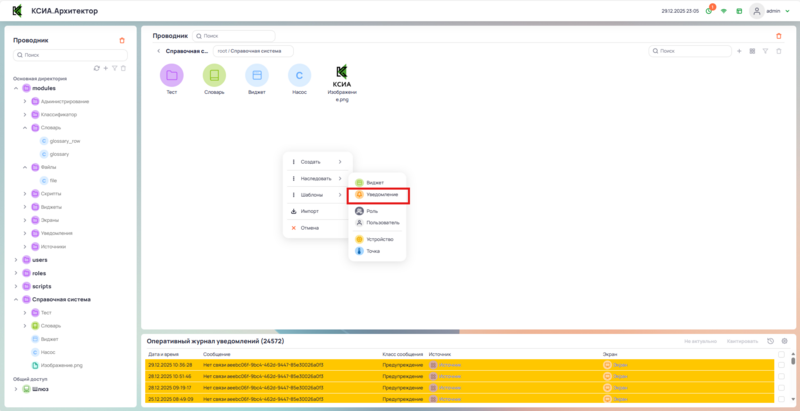
Task: Click the journal history clock icon
Action: (x=770, y=341)
